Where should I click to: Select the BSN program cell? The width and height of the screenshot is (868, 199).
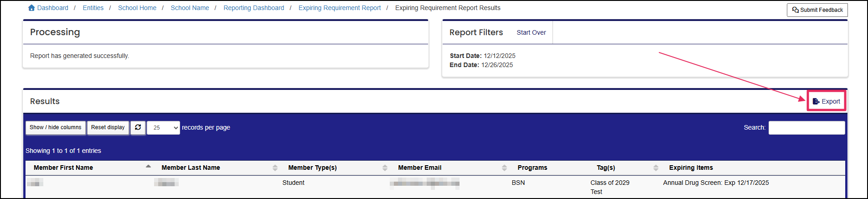point(518,183)
